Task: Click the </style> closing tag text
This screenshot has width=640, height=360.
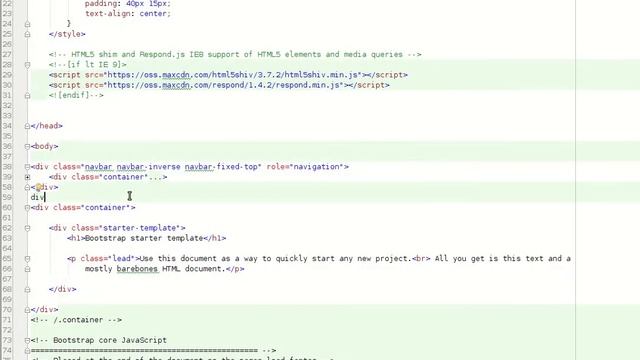Action: coord(67,34)
